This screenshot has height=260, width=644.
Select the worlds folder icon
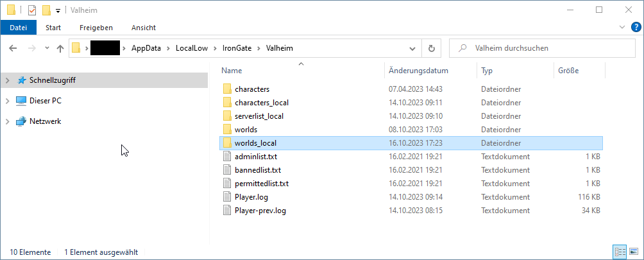[227, 130]
